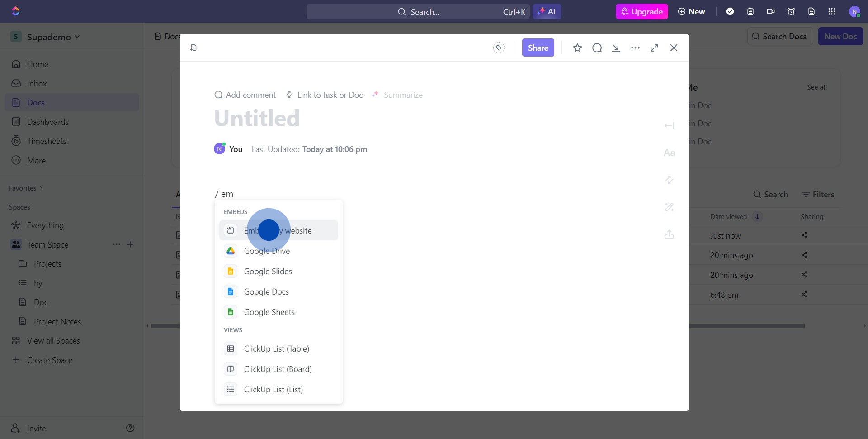Select ClickUp List (Board) view
Viewport: 868px width, 439px height.
click(278, 369)
